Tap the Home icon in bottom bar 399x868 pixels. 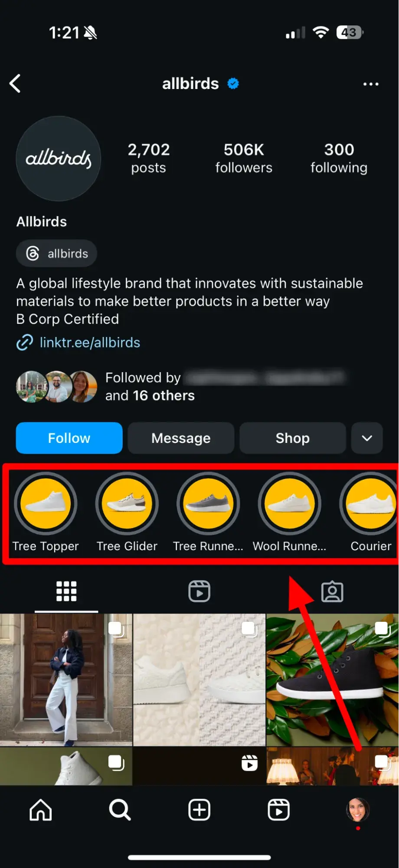tap(41, 810)
